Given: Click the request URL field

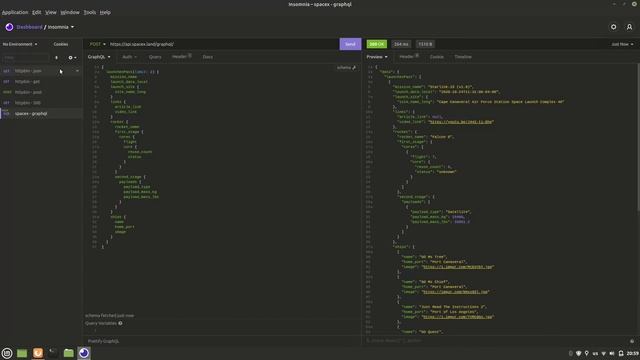Looking at the screenshot, I should [223, 44].
